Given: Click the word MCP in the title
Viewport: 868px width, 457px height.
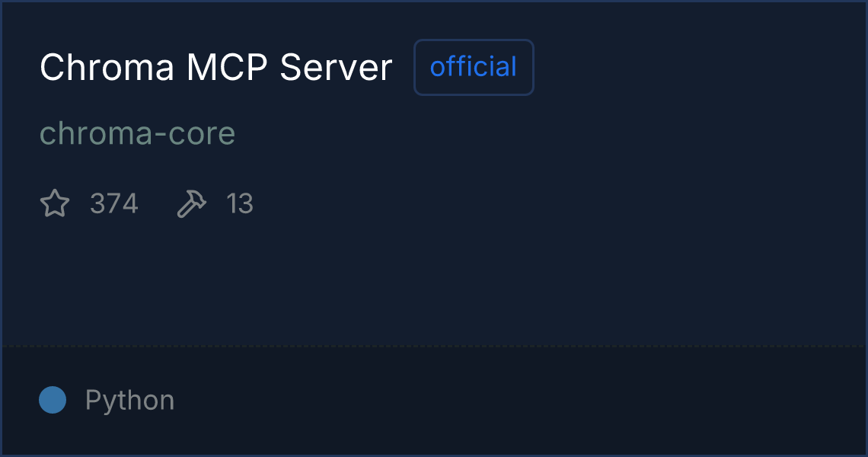Looking at the screenshot, I should 228,67.
